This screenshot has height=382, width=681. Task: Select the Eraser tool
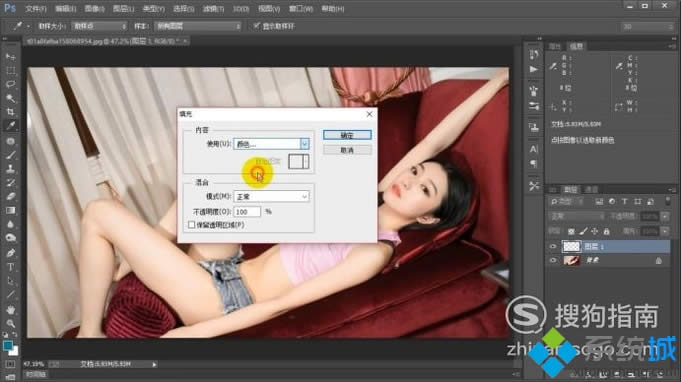coord(10,197)
